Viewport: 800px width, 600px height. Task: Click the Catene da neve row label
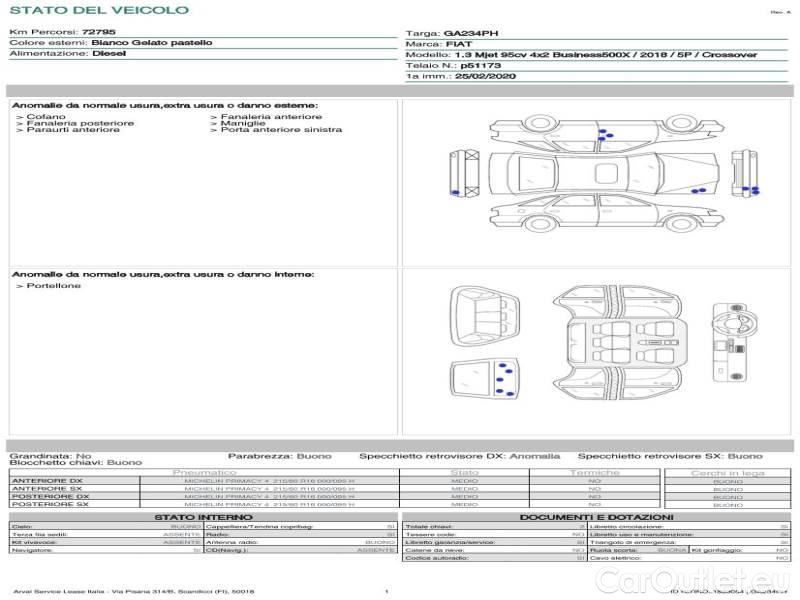(435, 550)
